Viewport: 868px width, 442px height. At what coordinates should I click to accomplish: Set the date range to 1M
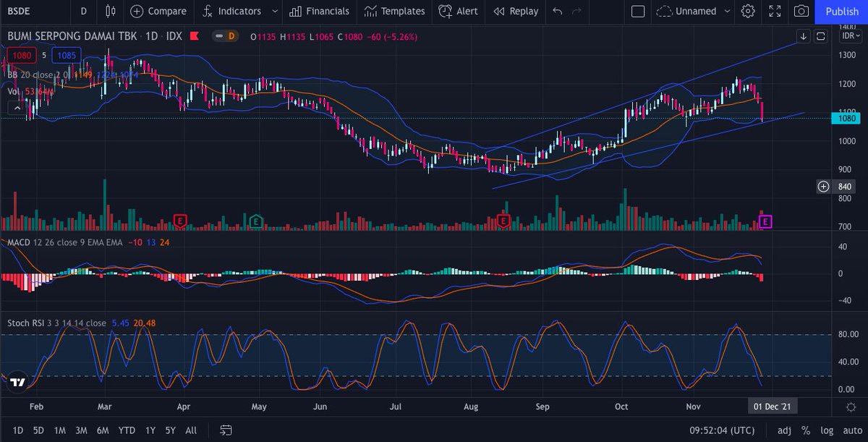59,430
